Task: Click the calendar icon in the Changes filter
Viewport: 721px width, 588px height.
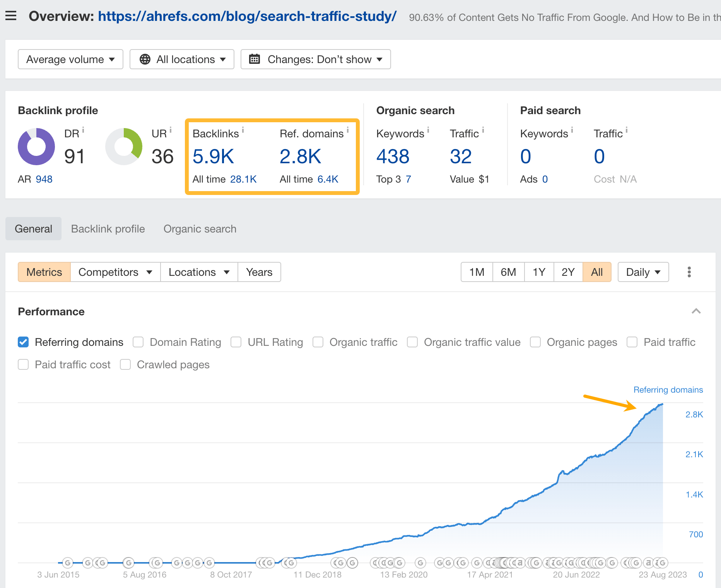Action: click(x=255, y=59)
